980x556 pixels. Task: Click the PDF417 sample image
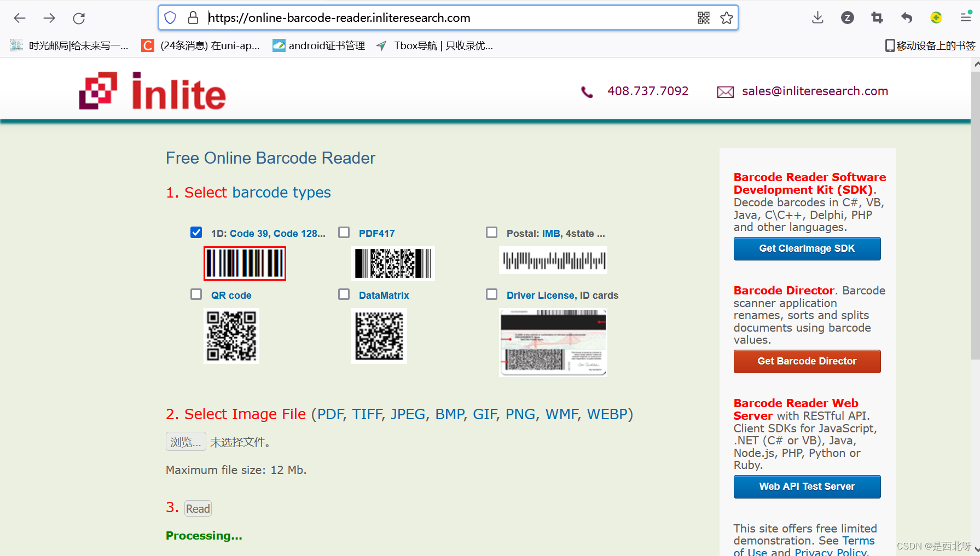pyautogui.click(x=393, y=263)
